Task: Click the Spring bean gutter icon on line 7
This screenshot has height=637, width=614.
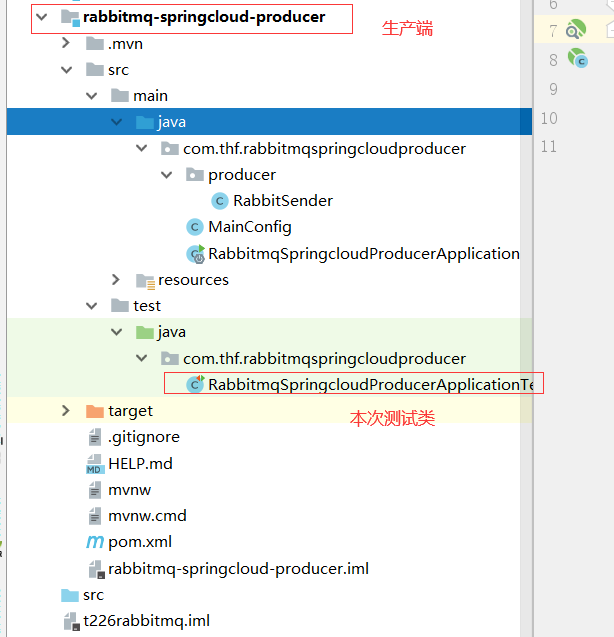Action: tap(576, 29)
